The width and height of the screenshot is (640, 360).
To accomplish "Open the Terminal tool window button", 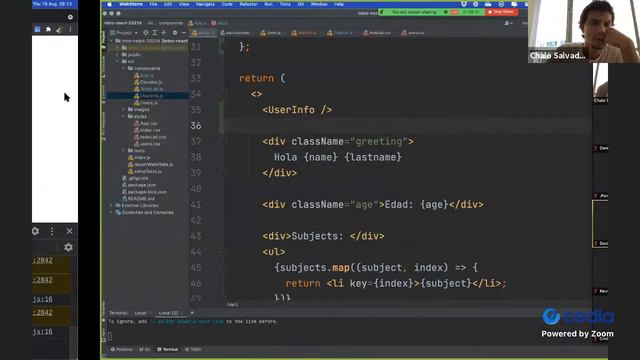I will [168, 349].
